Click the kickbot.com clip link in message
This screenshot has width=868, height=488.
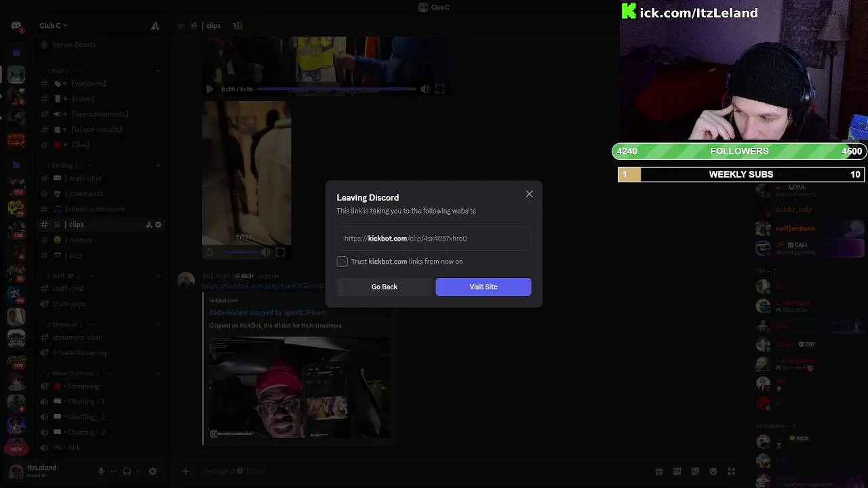262,286
